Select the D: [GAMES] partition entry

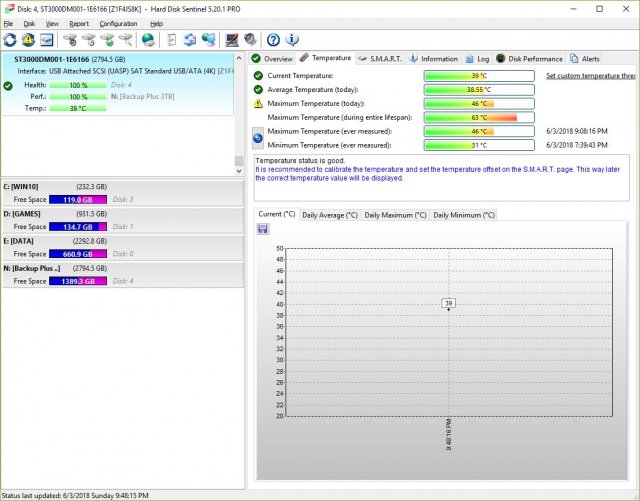pos(122,220)
